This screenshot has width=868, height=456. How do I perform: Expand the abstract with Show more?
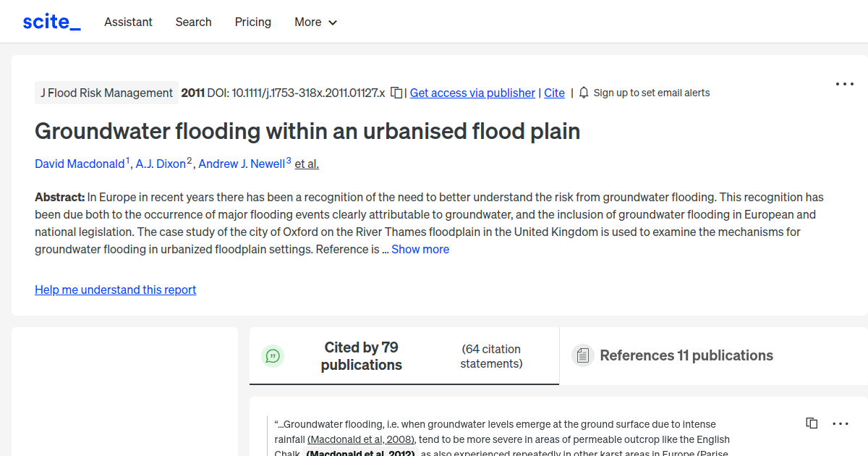coord(420,249)
